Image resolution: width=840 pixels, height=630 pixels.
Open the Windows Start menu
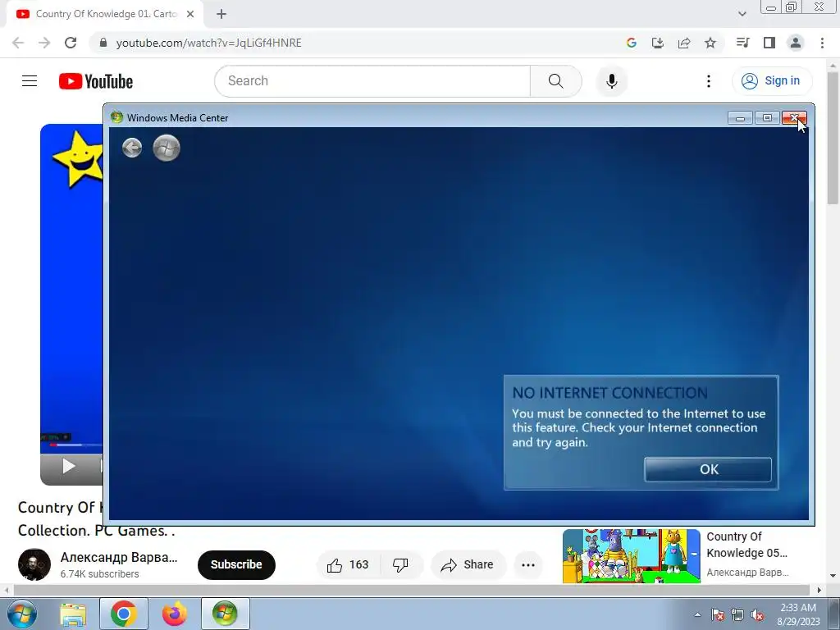coord(22,614)
